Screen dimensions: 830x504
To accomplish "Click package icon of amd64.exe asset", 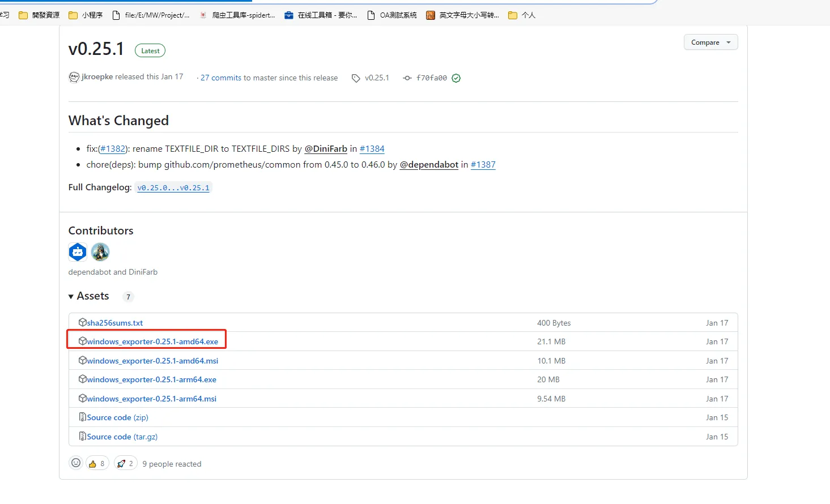I will click(x=83, y=341).
